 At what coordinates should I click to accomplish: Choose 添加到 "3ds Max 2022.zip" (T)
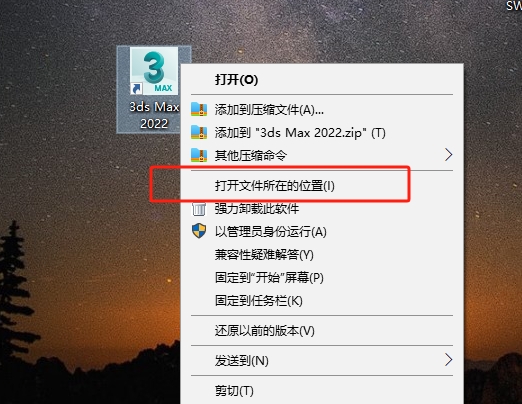tap(300, 133)
